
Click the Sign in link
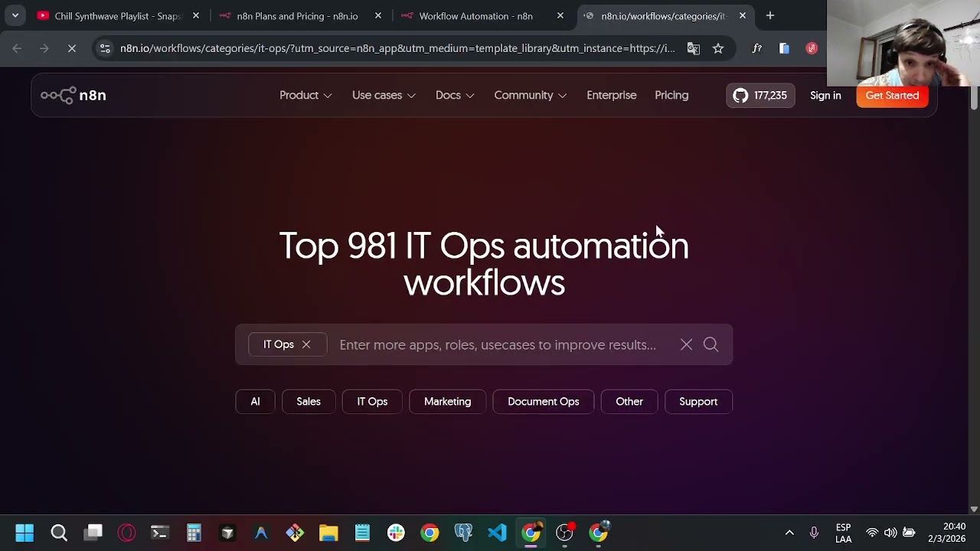[x=825, y=96]
